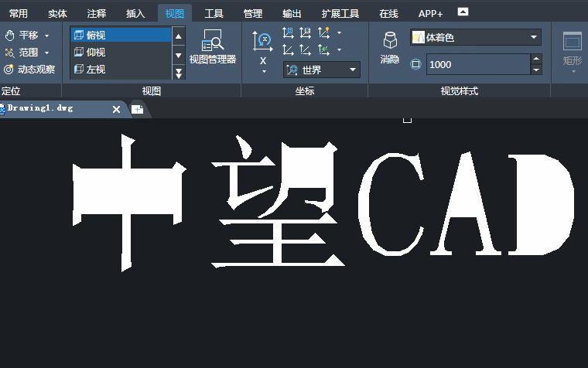Expand the view list gallery fully

point(179,73)
